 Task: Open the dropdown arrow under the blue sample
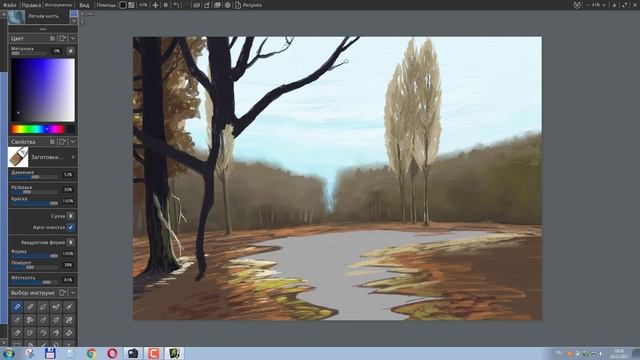coord(74,21)
